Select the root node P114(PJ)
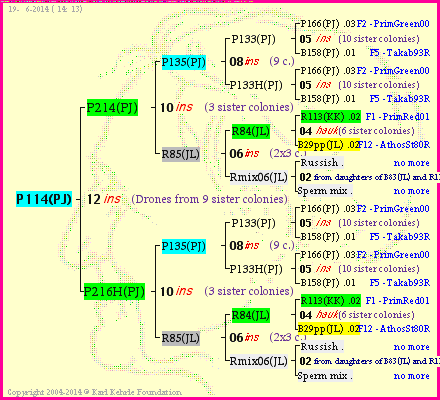 44,199
